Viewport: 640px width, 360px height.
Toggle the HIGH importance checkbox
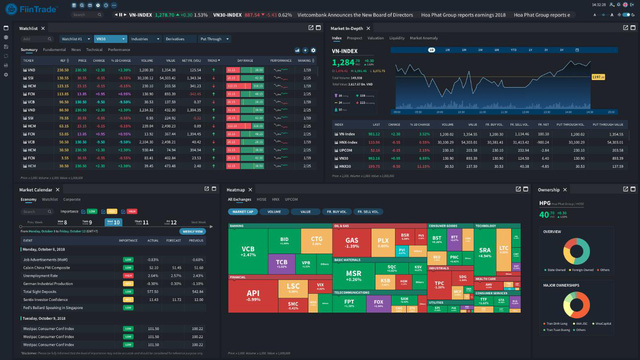[x=123, y=211]
